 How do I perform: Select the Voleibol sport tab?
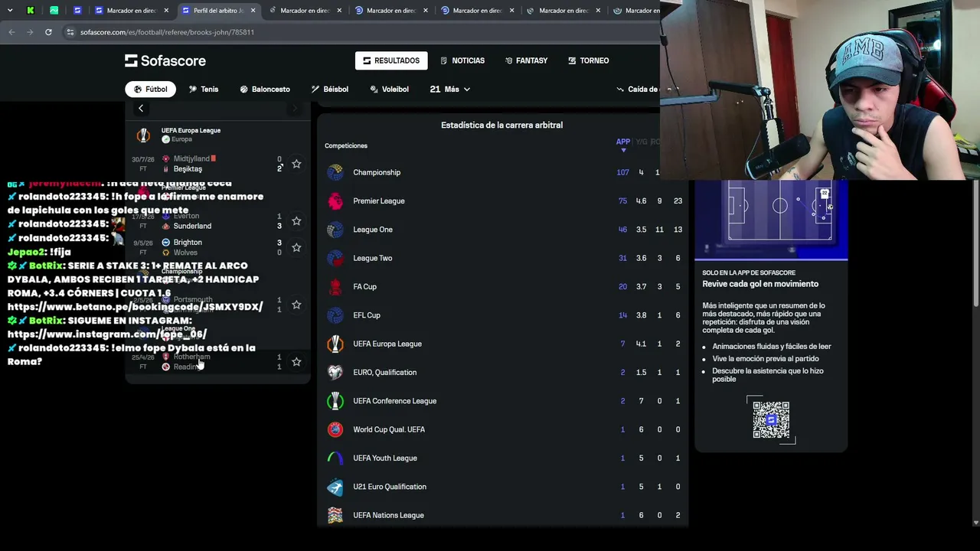389,90
